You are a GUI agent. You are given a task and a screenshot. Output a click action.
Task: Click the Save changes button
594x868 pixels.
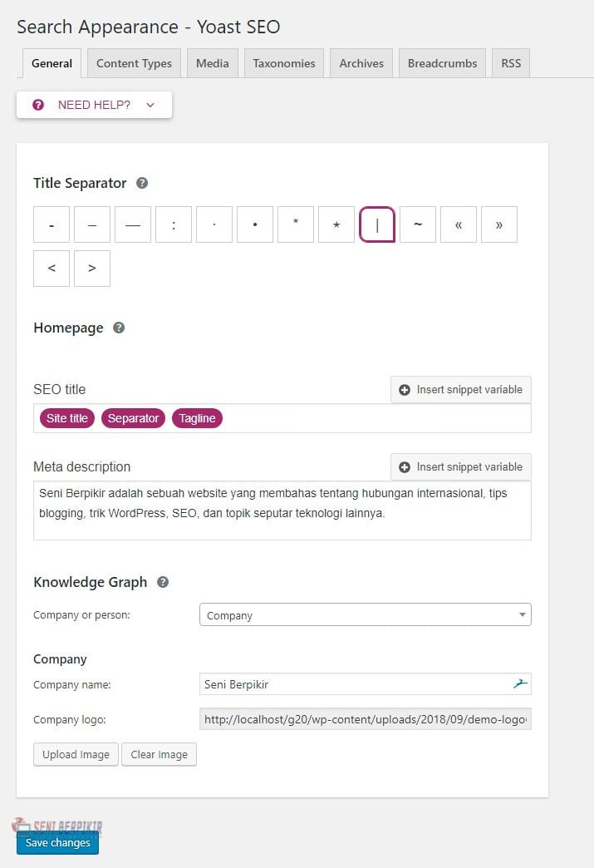click(x=57, y=842)
